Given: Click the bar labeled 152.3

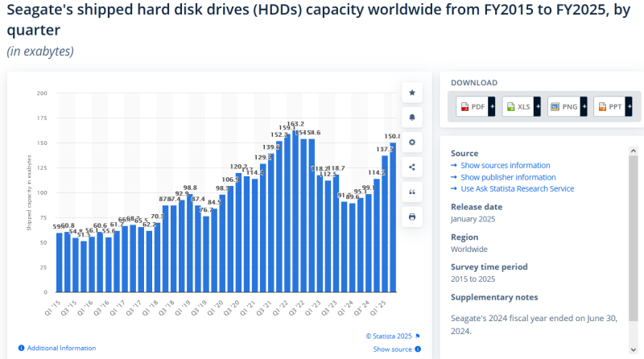Looking at the screenshot, I should pos(279,217).
